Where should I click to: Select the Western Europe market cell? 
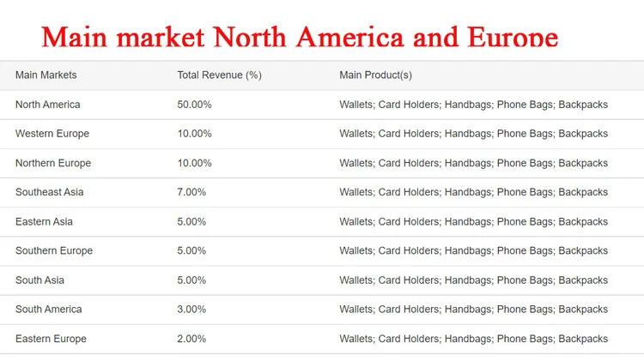point(52,134)
